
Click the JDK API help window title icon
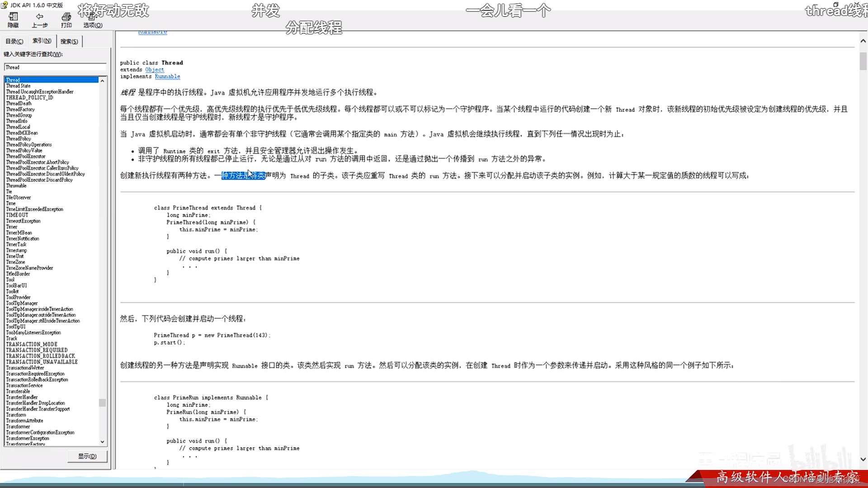(5, 5)
